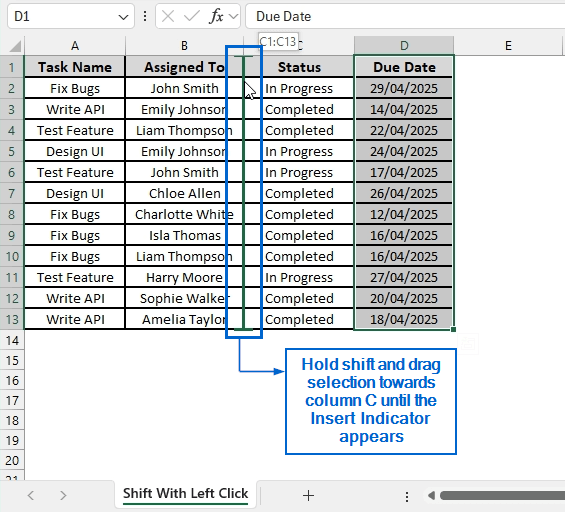Select column E header
Image resolution: width=565 pixels, height=512 pixels.
[508, 46]
